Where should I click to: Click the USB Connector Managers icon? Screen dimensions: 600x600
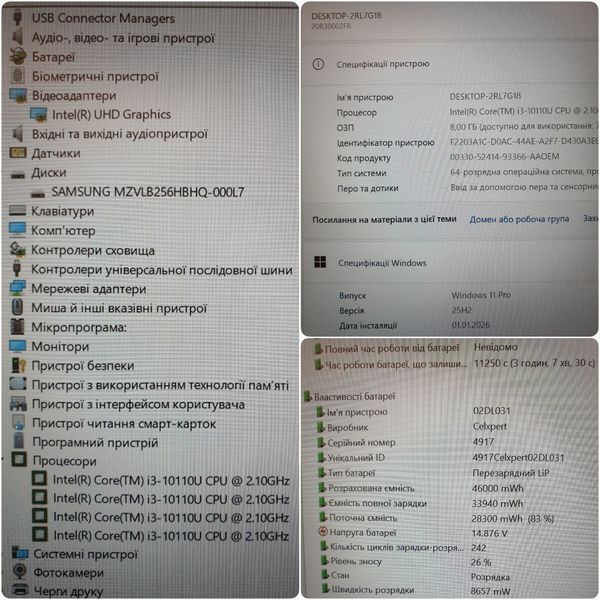click(x=18, y=18)
